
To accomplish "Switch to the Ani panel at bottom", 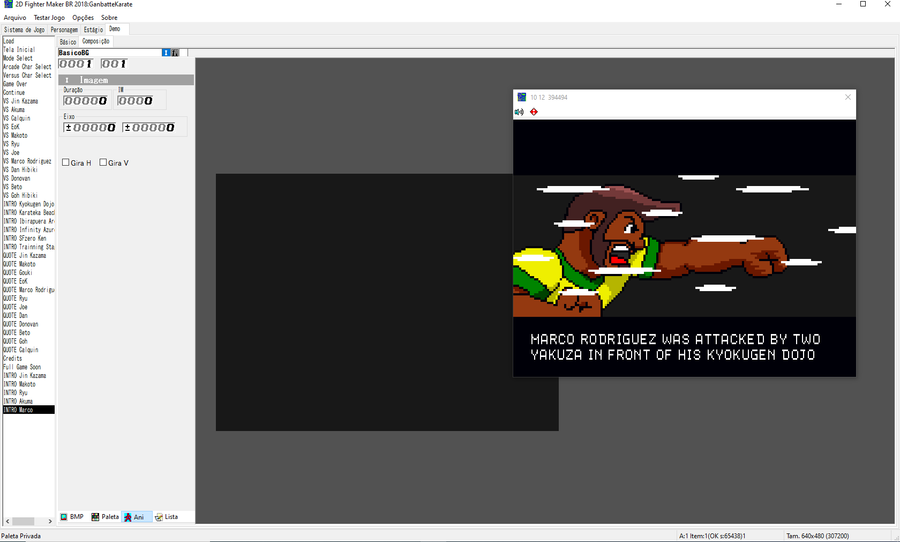I will coord(137,517).
